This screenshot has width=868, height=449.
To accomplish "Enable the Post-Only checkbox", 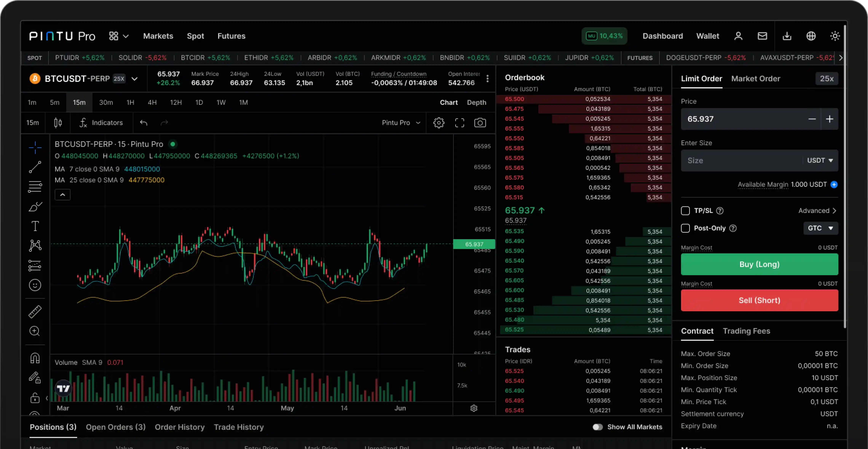I will (x=685, y=228).
